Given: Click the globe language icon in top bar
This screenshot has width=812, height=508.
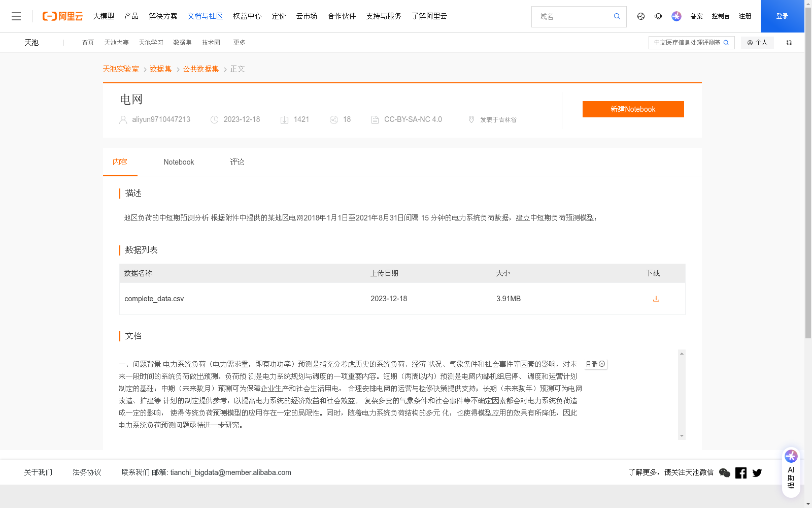Looking at the screenshot, I should pyautogui.click(x=640, y=16).
